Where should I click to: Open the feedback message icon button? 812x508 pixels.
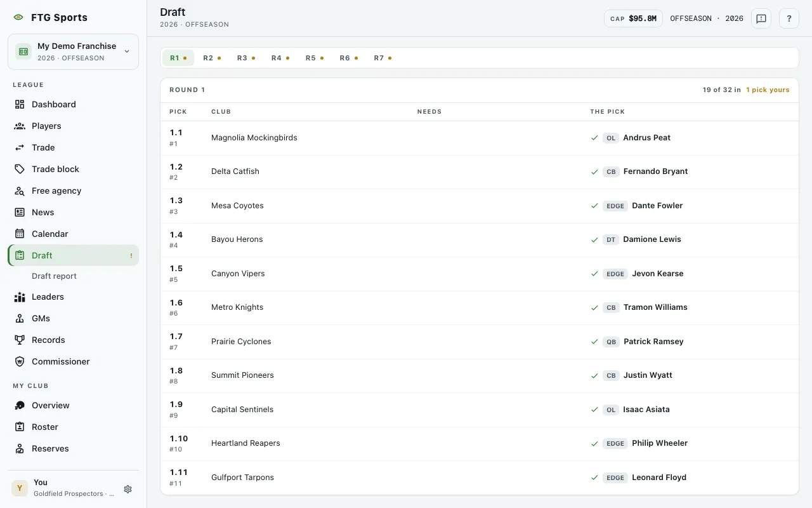click(x=761, y=18)
